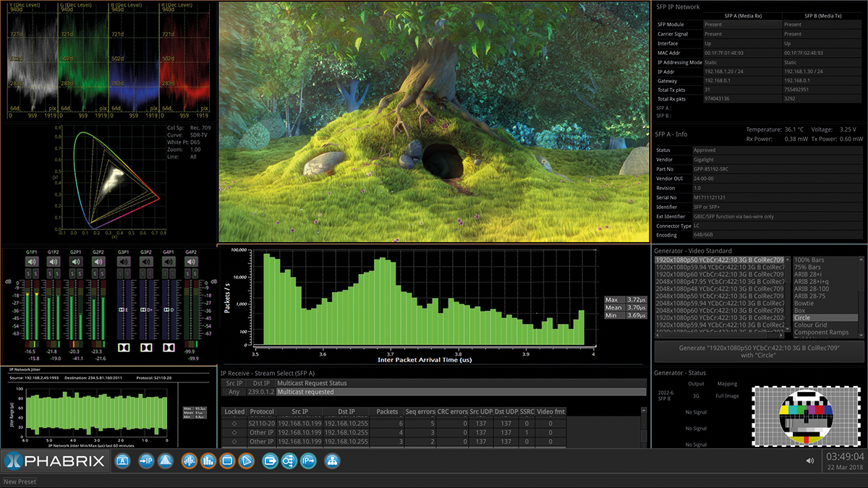The height and width of the screenshot is (488, 868).
Task: Toggle the right solo S button under G2P2
Action: pos(101,273)
